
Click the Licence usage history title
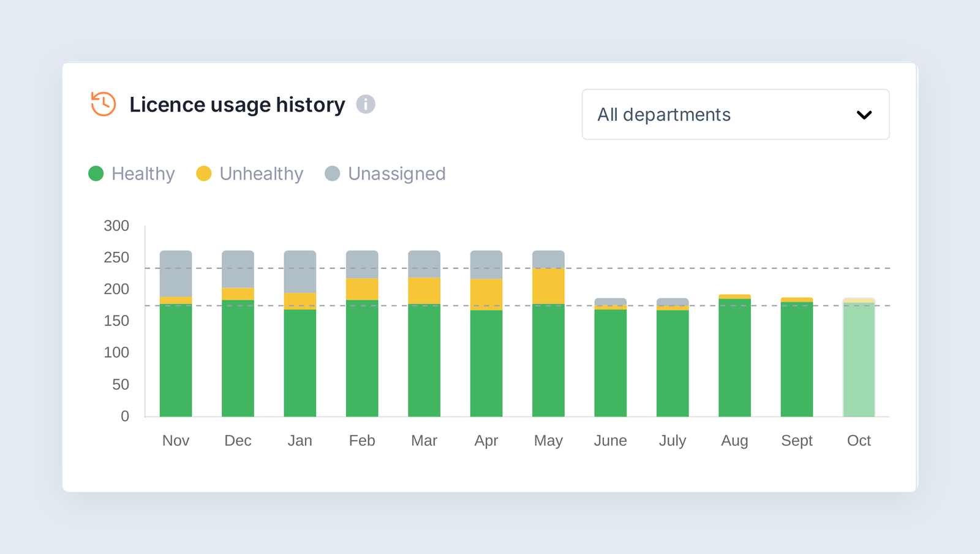(237, 105)
